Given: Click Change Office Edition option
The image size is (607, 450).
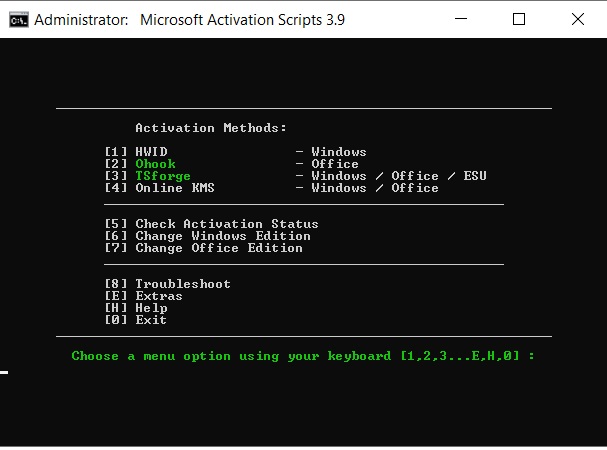Looking at the screenshot, I should (218, 248).
